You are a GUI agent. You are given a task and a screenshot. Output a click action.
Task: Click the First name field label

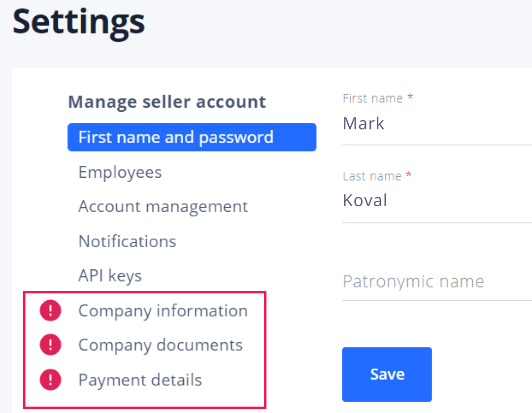[372, 98]
